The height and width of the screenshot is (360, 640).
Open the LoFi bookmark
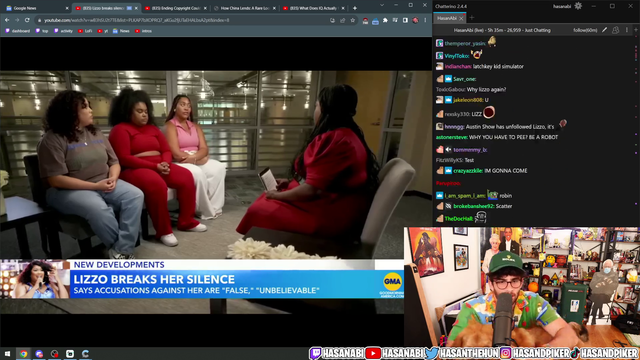(85, 31)
